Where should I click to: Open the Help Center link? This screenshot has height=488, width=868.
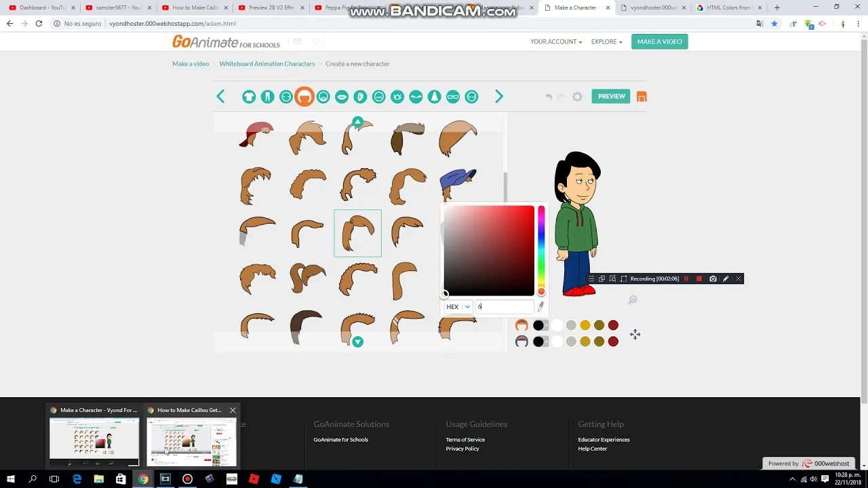[593, 449]
